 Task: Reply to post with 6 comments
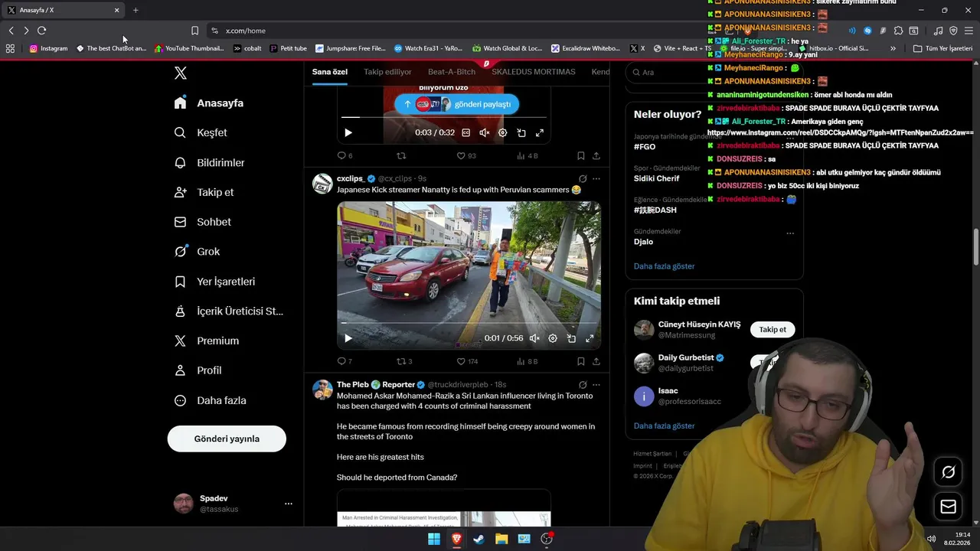pyautogui.click(x=345, y=155)
